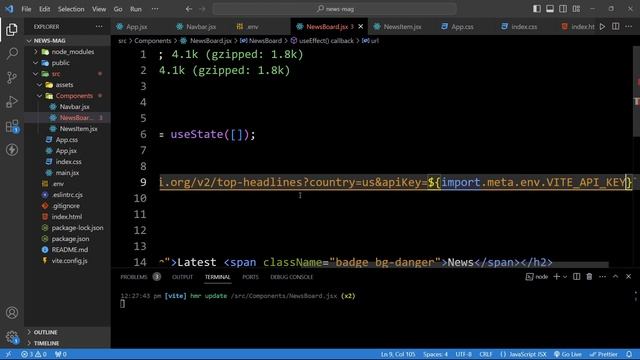The image size is (640, 360).
Task: Open Explorer Views and More Actions ellipsis
Action: tap(99, 27)
